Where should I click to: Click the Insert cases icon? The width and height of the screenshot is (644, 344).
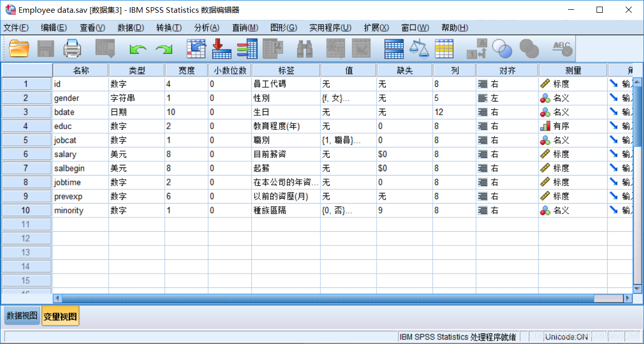(336, 48)
